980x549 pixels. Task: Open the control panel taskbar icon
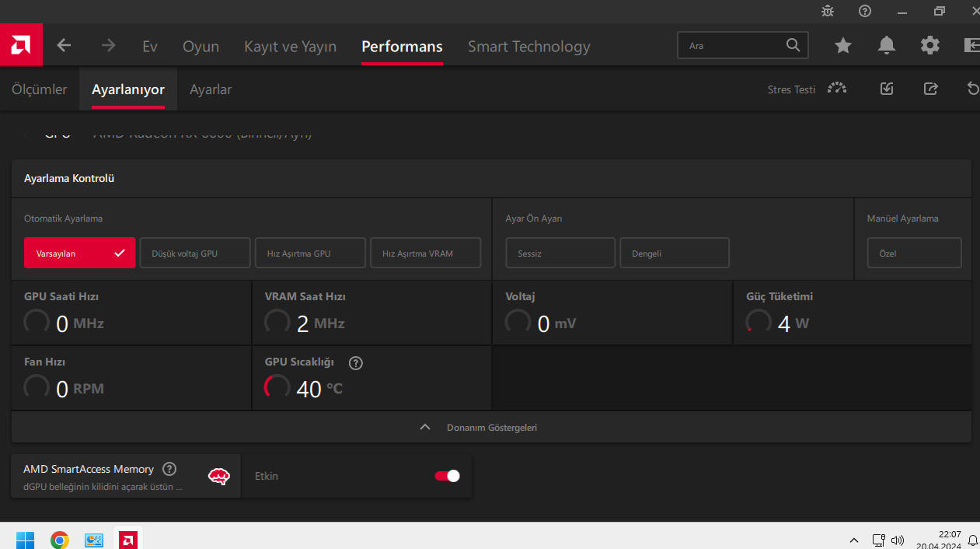tap(94, 540)
